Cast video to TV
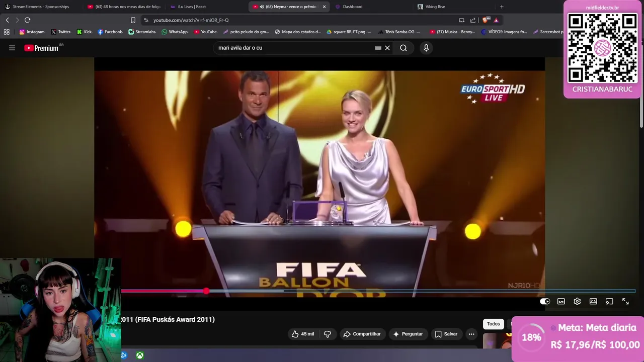 [x=609, y=301]
